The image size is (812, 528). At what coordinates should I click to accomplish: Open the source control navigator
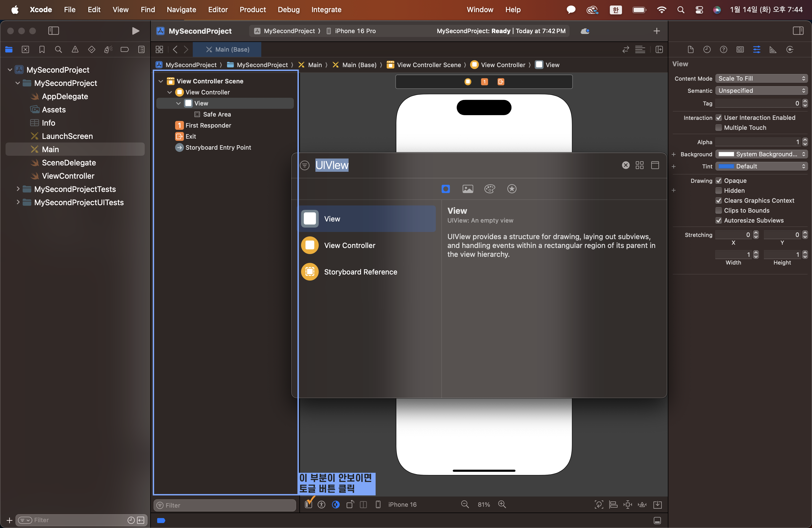pos(25,49)
